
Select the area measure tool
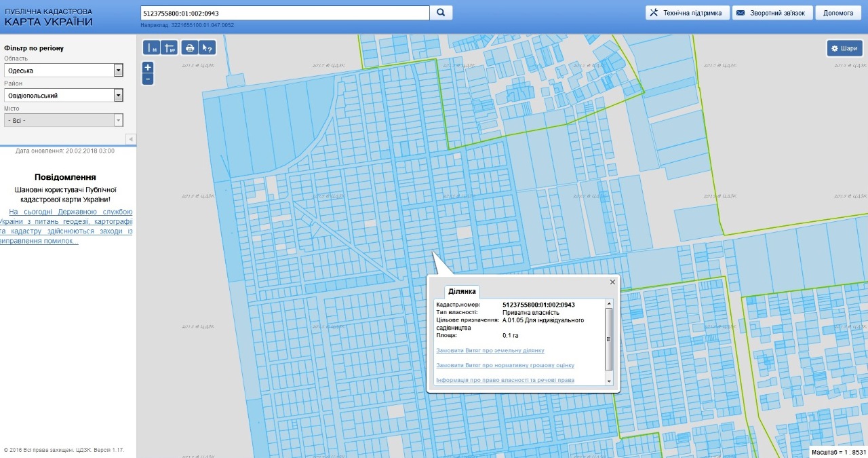(x=170, y=47)
